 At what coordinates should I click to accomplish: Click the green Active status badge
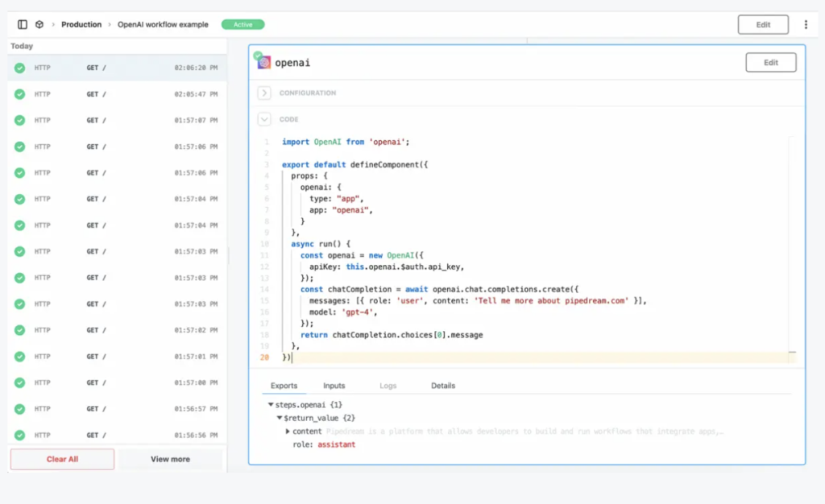click(x=243, y=25)
